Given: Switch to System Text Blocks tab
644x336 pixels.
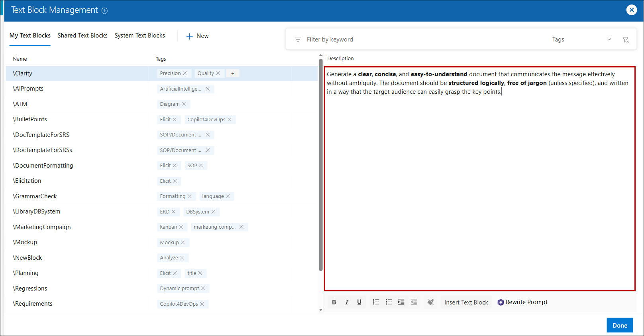Looking at the screenshot, I should coord(139,36).
